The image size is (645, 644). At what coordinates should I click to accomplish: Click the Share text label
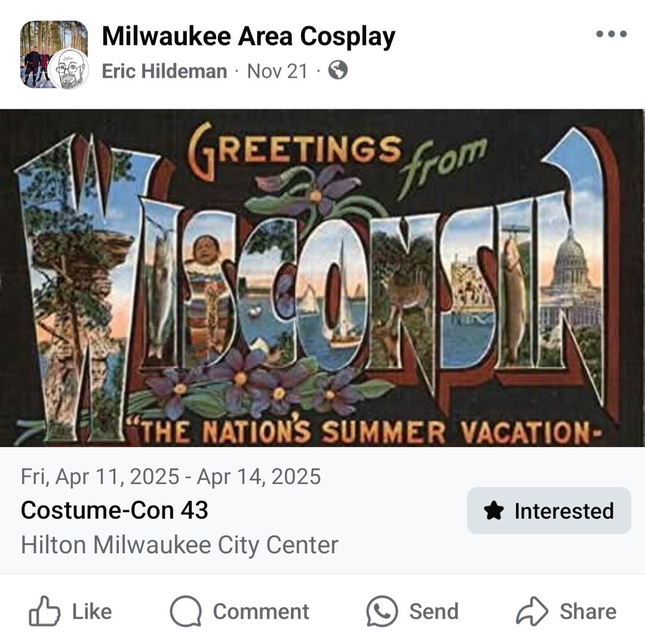click(x=588, y=612)
